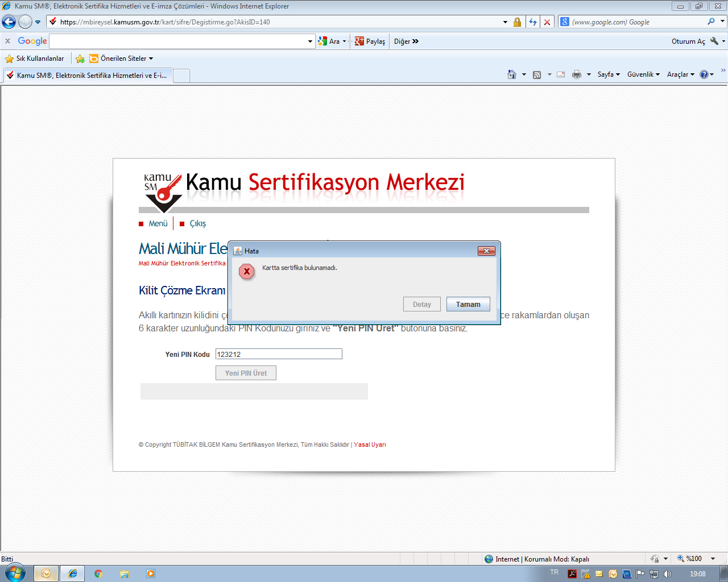Click the Çıkış link to log out

[x=197, y=223]
